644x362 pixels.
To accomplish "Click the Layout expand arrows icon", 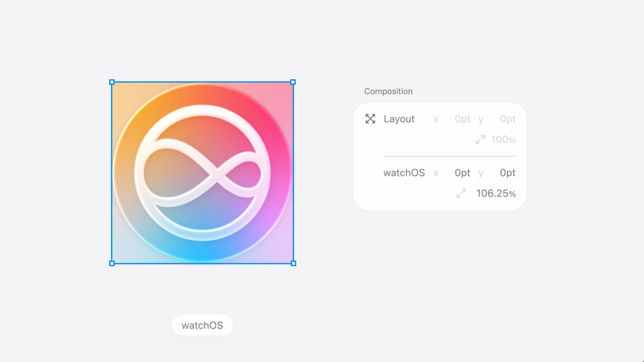I will pyautogui.click(x=370, y=119).
